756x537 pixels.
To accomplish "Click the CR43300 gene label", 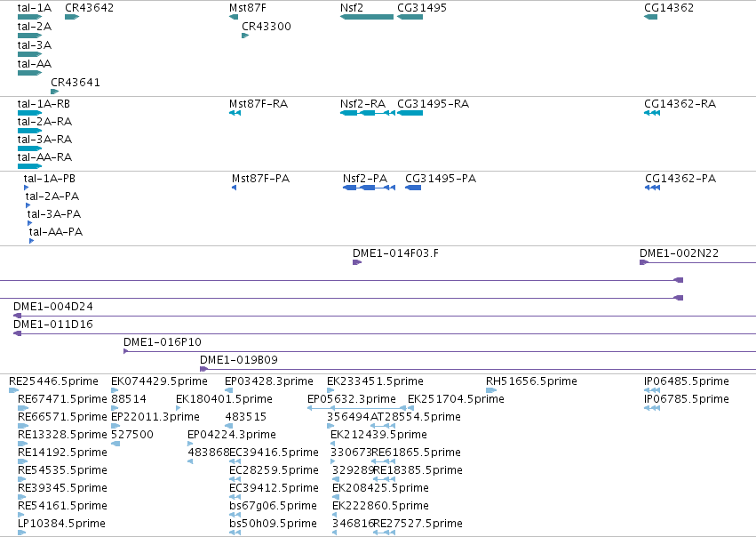I will pyautogui.click(x=267, y=27).
